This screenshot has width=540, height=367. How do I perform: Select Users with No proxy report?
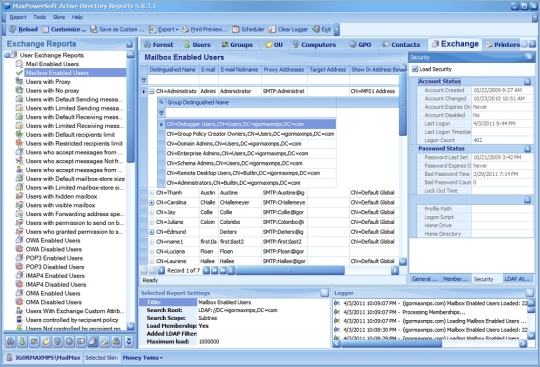click(x=52, y=91)
